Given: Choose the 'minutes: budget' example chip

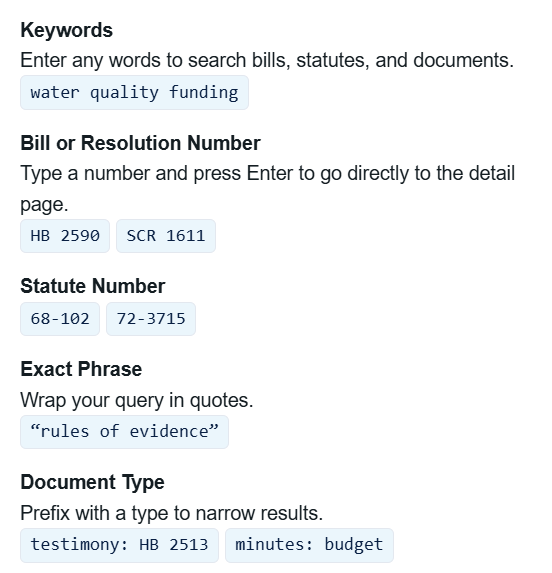Looking at the screenshot, I should pyautogui.click(x=309, y=545).
